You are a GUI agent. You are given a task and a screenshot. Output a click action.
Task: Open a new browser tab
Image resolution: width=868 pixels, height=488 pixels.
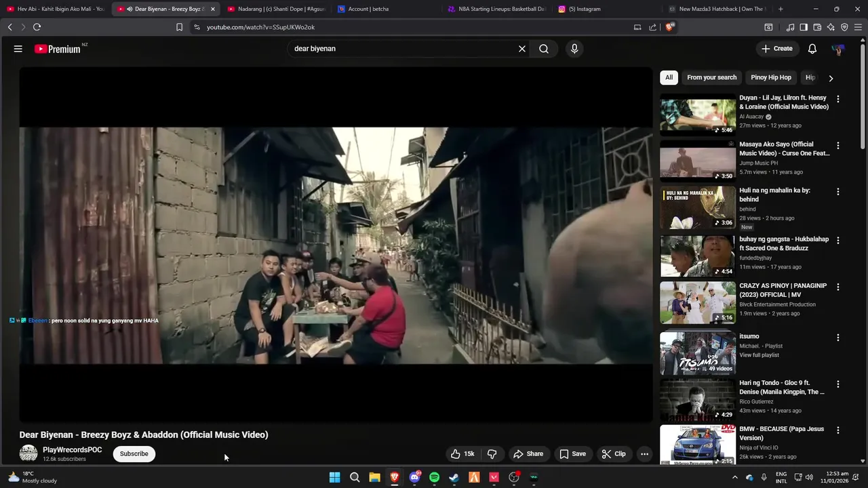[781, 9]
